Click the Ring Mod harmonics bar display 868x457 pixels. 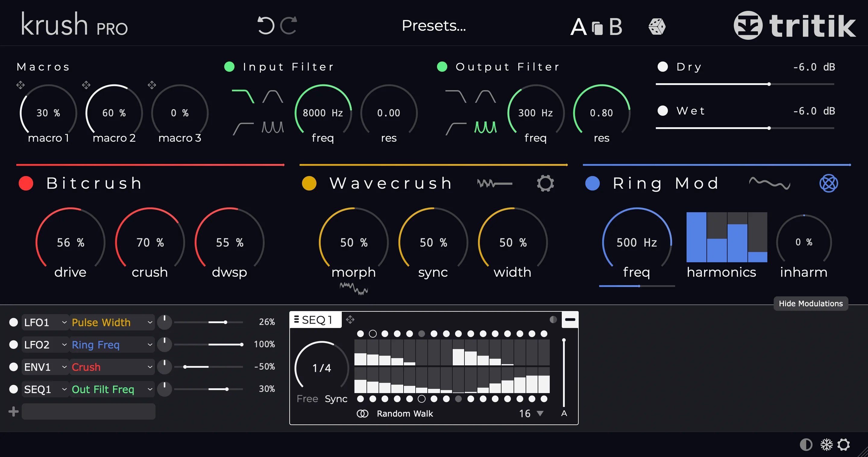coord(727,237)
